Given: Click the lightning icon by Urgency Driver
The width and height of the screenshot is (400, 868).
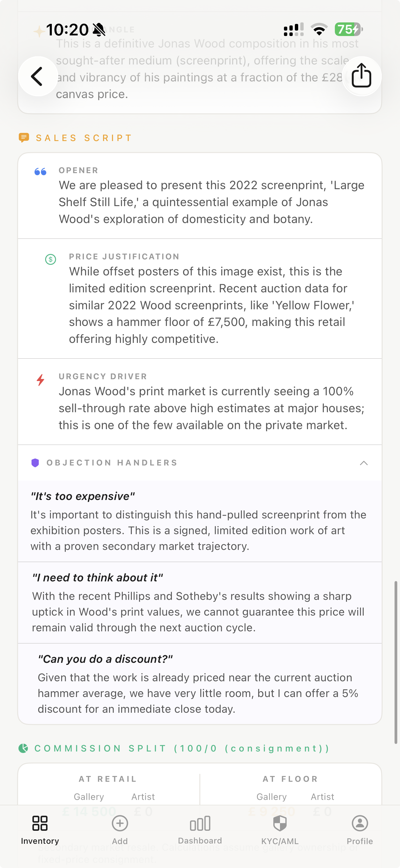Looking at the screenshot, I should click(x=40, y=380).
